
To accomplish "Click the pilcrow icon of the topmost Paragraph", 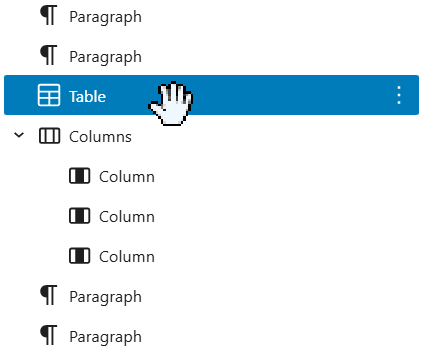I will pyautogui.click(x=49, y=15).
